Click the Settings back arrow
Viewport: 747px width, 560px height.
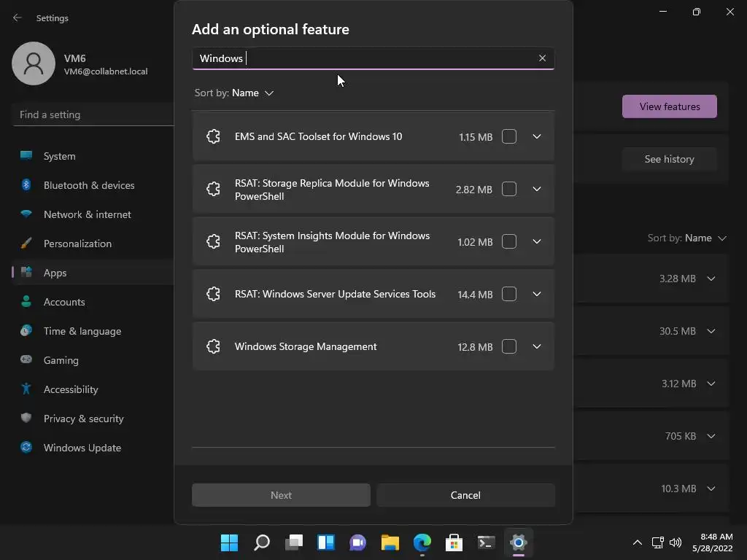coord(18,18)
